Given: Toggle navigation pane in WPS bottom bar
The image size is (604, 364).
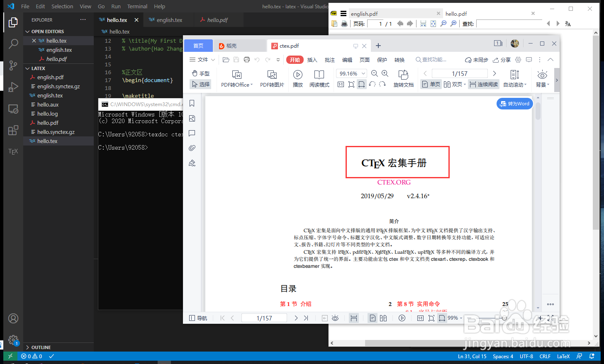Looking at the screenshot, I should (x=198, y=318).
